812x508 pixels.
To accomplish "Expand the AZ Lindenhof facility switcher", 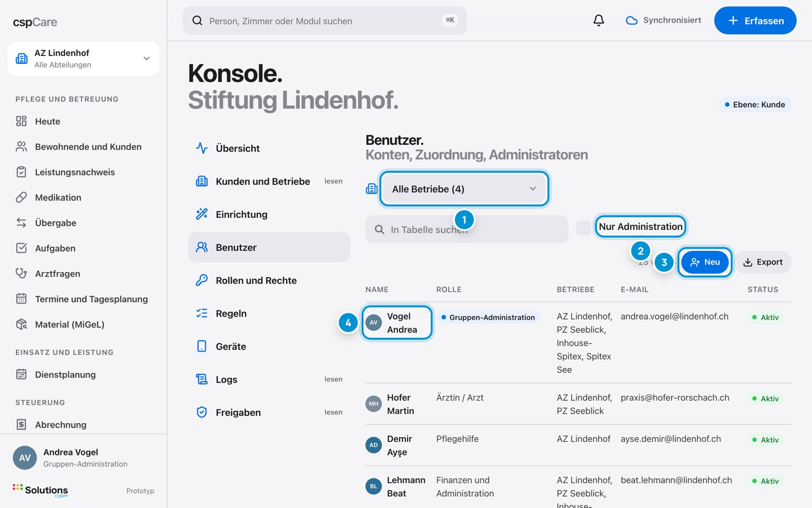I will pyautogui.click(x=84, y=58).
